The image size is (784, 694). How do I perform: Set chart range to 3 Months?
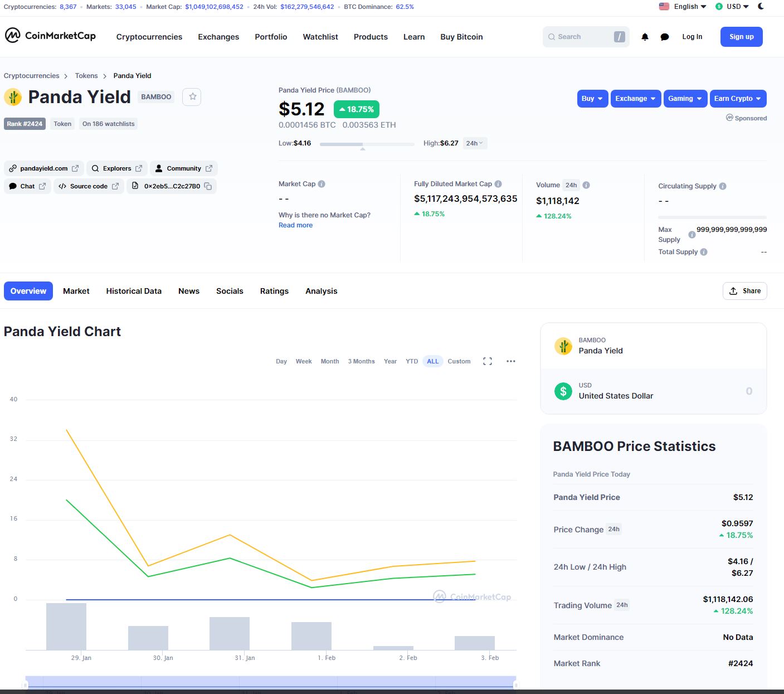[361, 361]
